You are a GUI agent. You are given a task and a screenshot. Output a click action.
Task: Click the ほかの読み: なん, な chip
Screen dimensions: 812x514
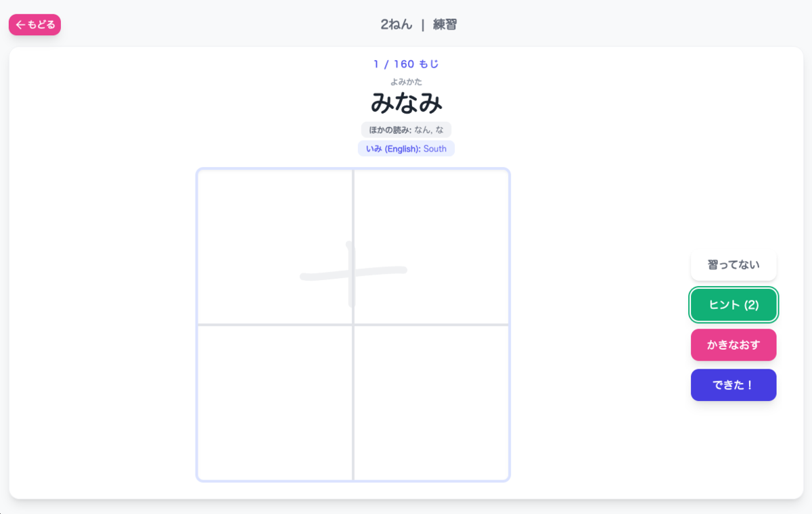[x=406, y=130]
